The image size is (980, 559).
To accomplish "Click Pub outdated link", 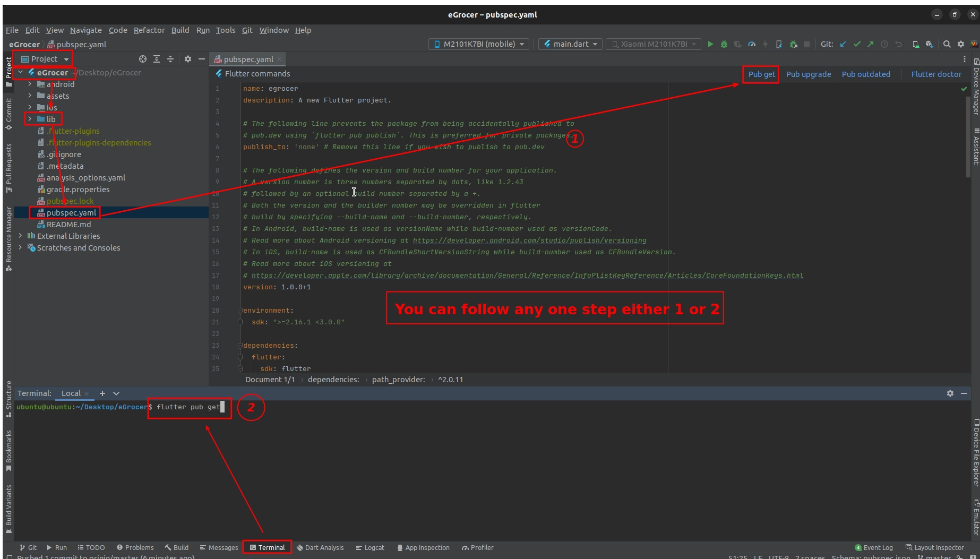I will [x=866, y=74].
